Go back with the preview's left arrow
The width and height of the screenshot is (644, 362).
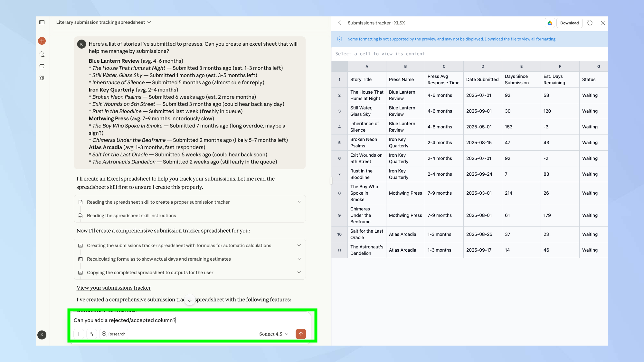click(339, 23)
